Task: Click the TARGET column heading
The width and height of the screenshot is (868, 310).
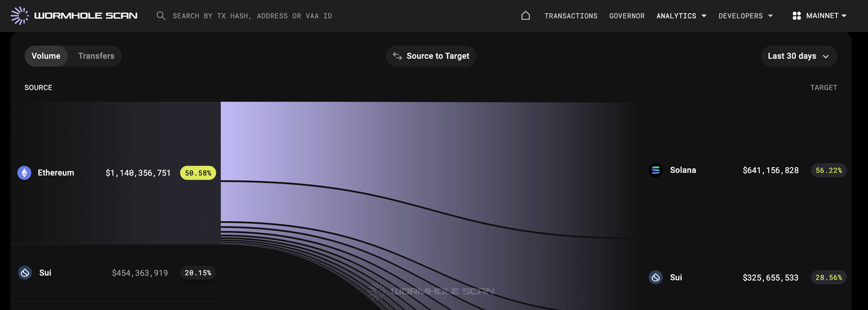Action: click(824, 88)
